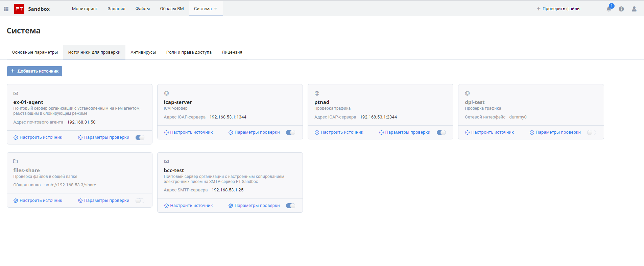Click Проверить файлы in the header
This screenshot has height=266, width=644.
[558, 9]
